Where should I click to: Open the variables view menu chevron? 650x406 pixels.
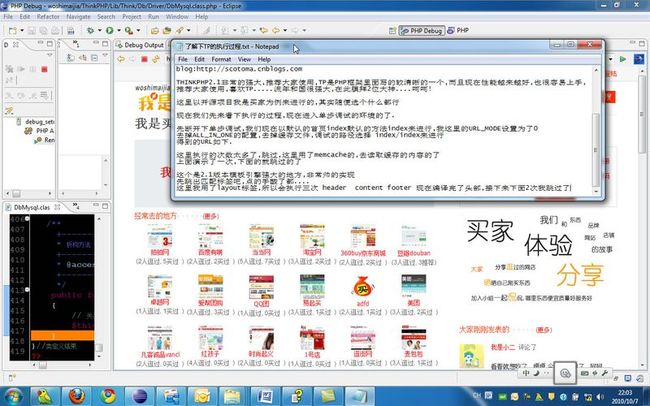(105, 54)
